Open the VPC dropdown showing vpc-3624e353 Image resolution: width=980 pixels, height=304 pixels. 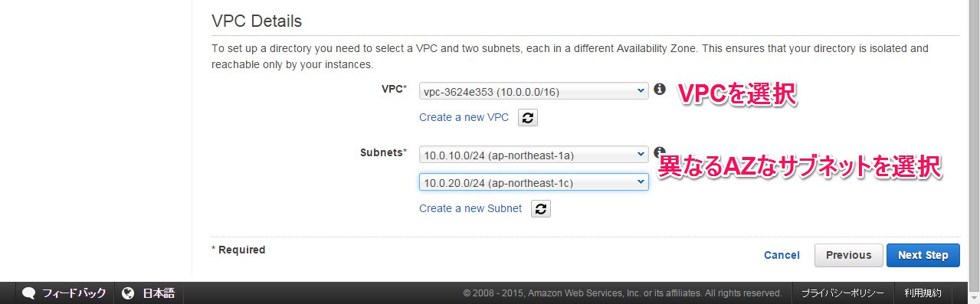point(534,91)
